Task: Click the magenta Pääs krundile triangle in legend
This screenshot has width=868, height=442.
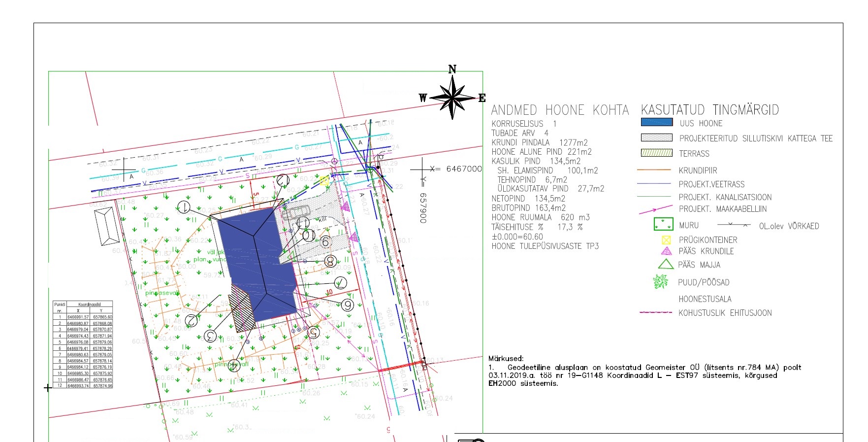Action: click(666, 251)
